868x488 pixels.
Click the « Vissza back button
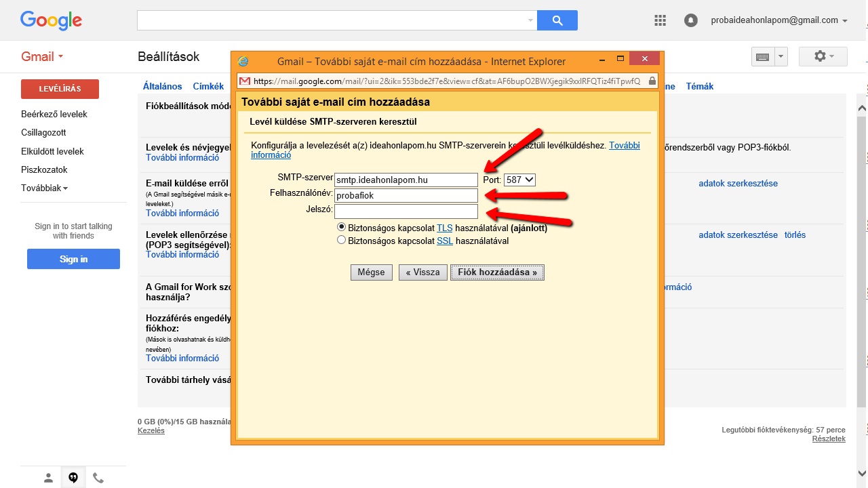423,272
